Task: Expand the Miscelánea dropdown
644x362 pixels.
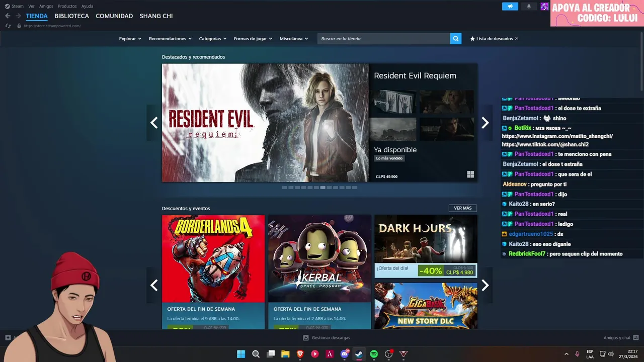Action: (x=294, y=39)
